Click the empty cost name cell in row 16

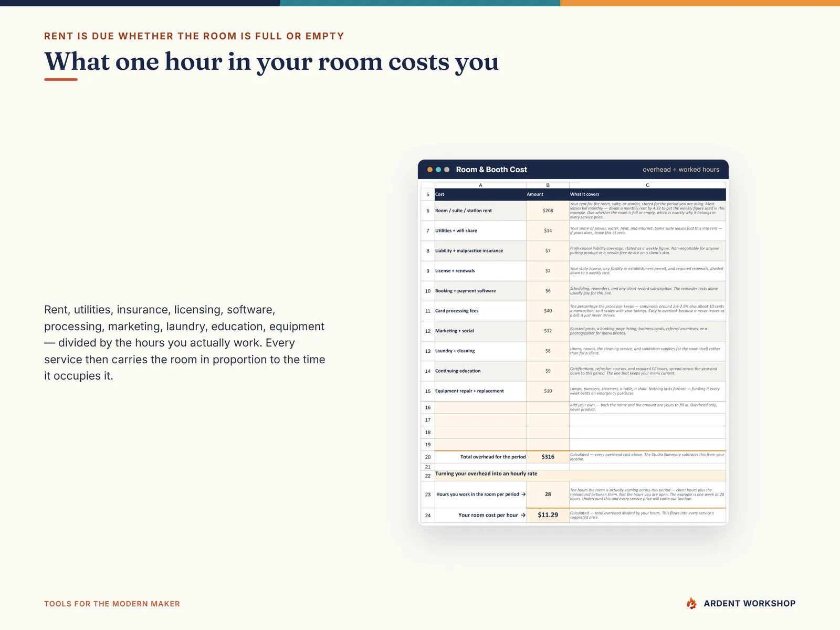pyautogui.click(x=480, y=407)
